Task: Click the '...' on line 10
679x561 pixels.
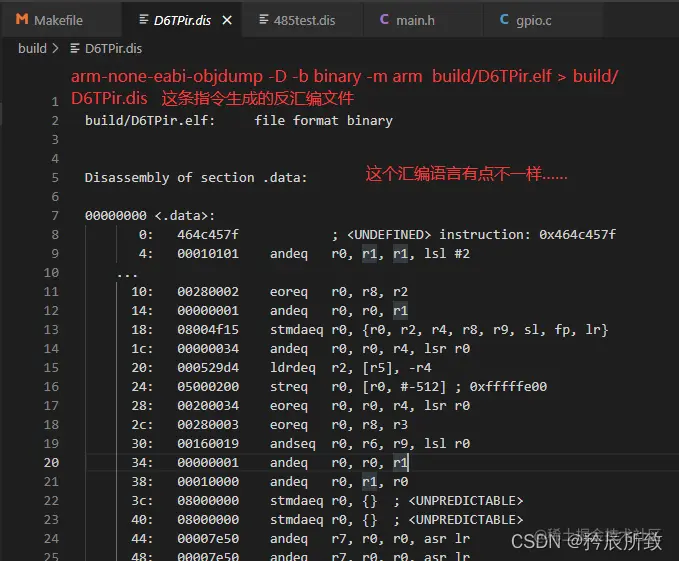Action: 127,275
